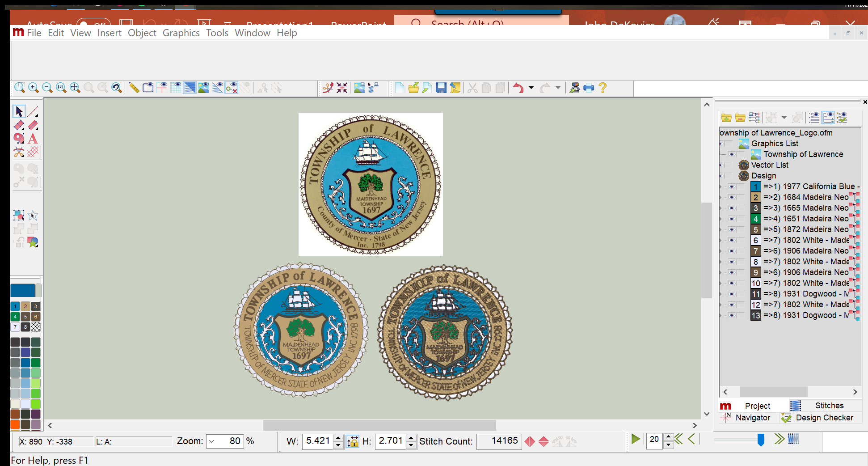Open the Design Checker panel

(824, 418)
